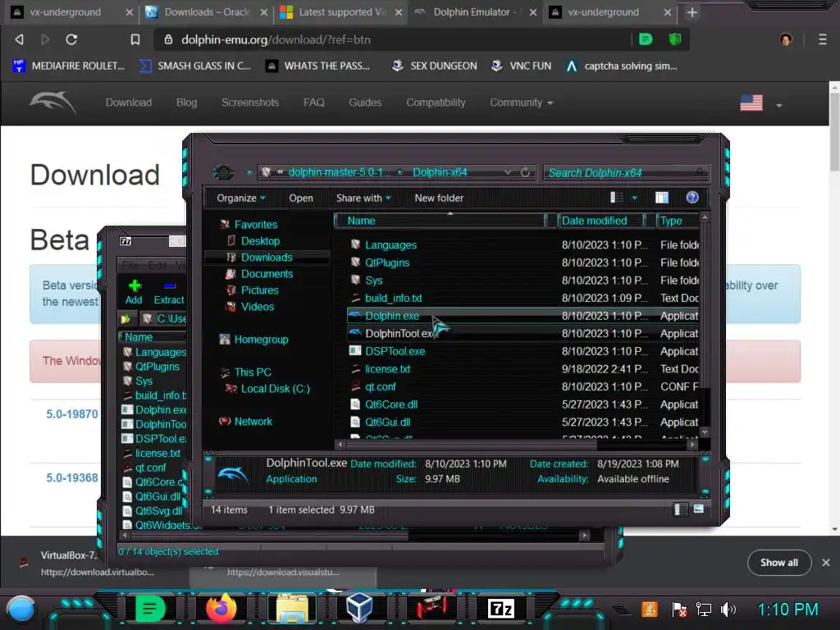Image resolution: width=840 pixels, height=630 pixels.
Task: Toggle the Explorer preview pane icon
Action: coord(662,198)
